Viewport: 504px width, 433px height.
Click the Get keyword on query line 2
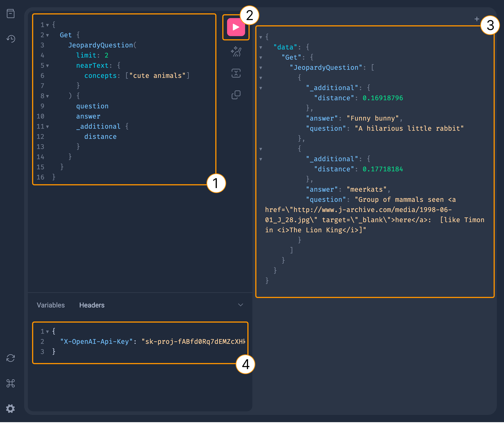(x=66, y=35)
